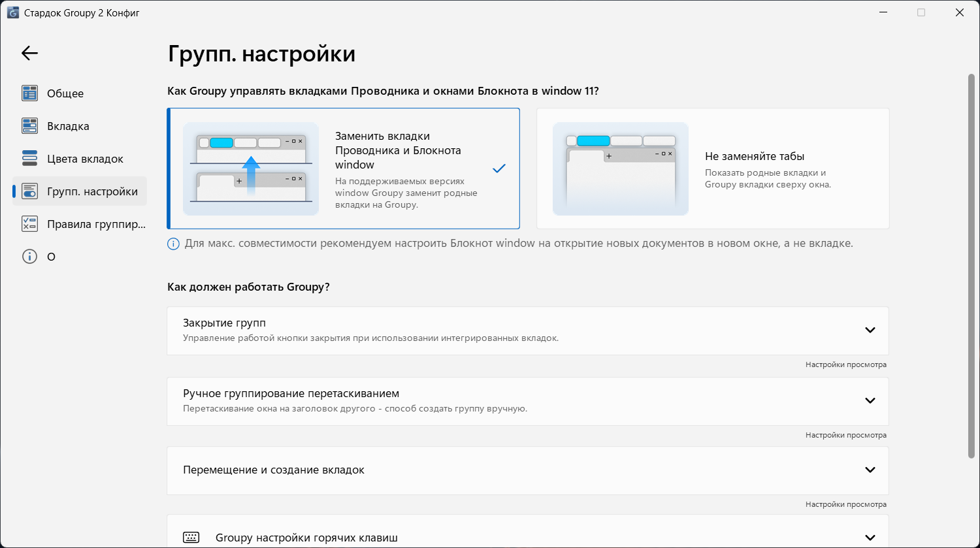Open Правила группир... section
Image resolution: width=980 pixels, height=548 pixels.
(x=80, y=224)
